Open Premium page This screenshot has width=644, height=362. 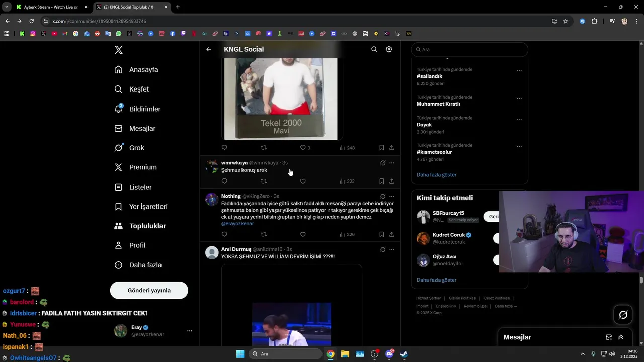(135, 167)
